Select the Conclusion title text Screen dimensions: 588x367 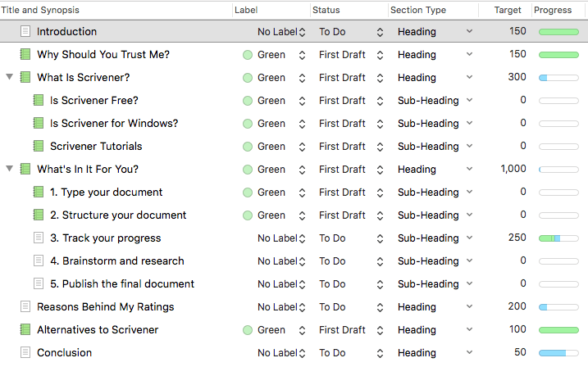64,353
